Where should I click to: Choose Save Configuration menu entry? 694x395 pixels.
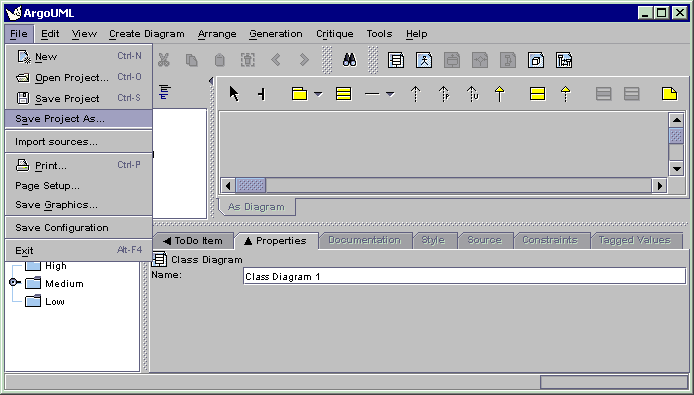(78, 228)
